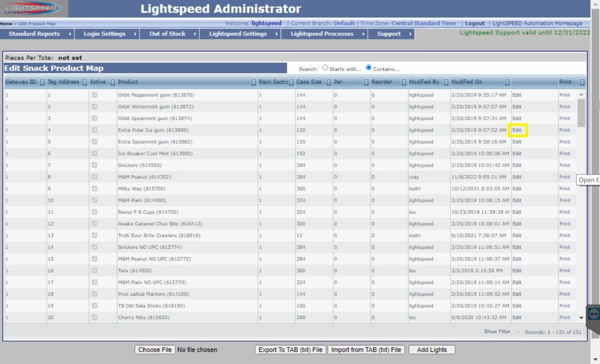
Task: Click the Logout link
Action: tap(475, 23)
